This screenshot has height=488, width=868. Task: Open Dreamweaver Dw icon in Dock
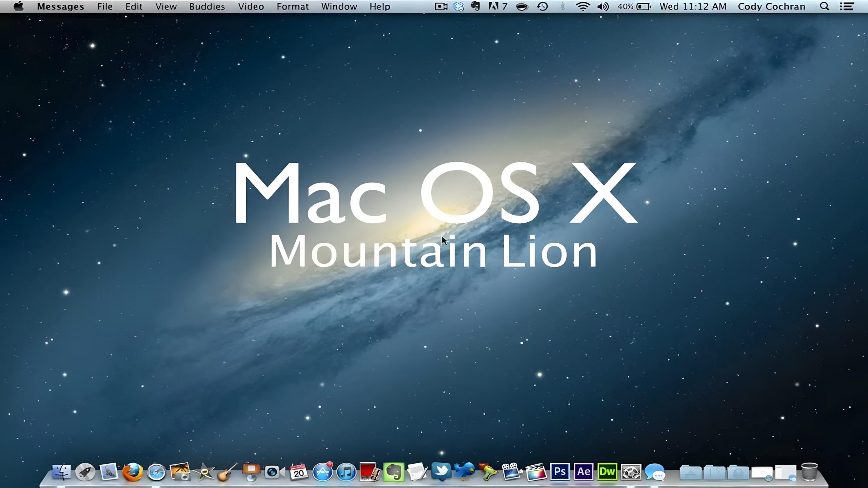[607, 472]
